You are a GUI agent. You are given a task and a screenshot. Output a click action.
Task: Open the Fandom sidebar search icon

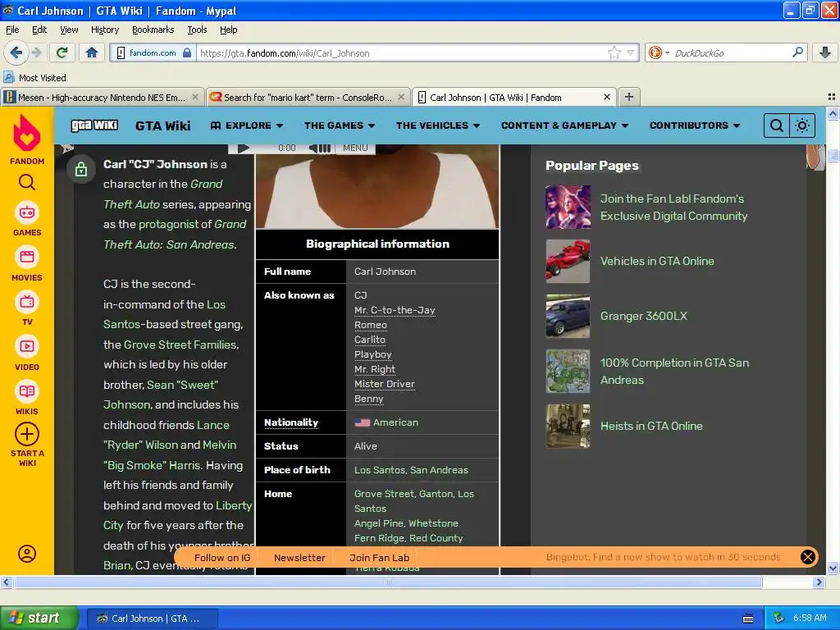pos(27,183)
